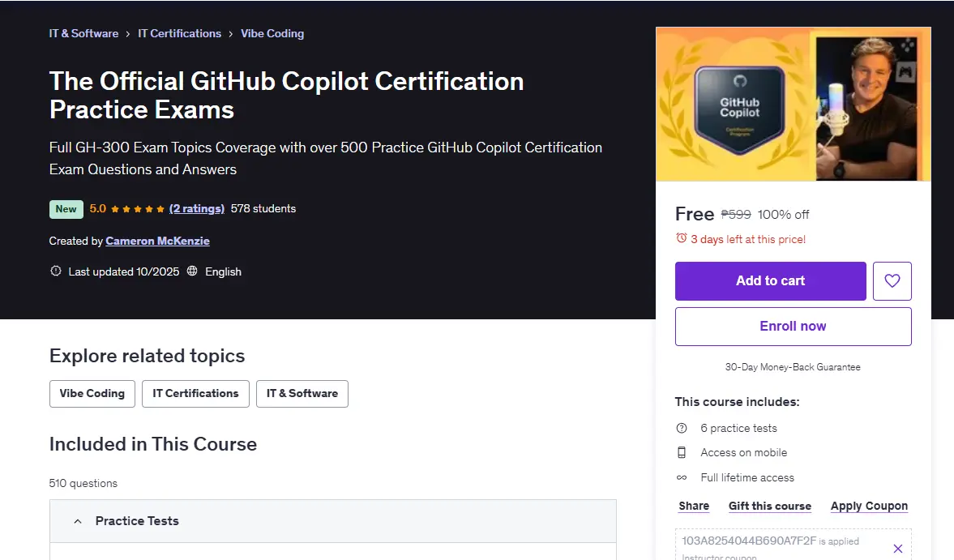954x560 pixels.
Task: Open instructor Cameron McKenzie profile link
Action: click(x=157, y=241)
